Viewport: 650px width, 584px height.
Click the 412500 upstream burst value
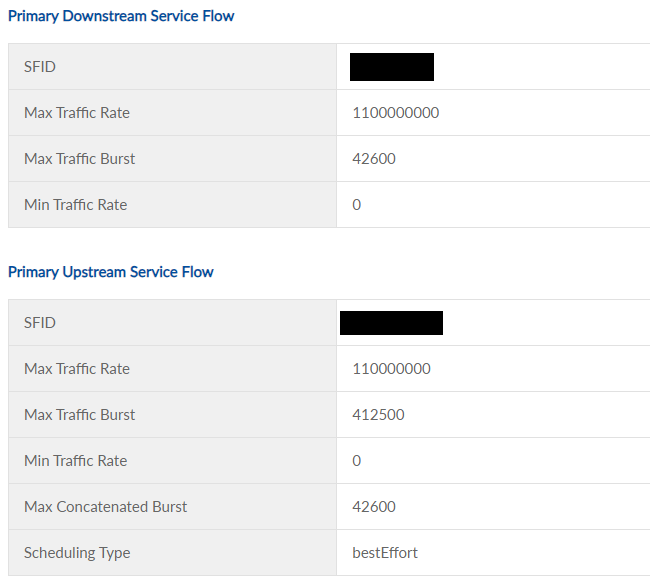point(379,415)
